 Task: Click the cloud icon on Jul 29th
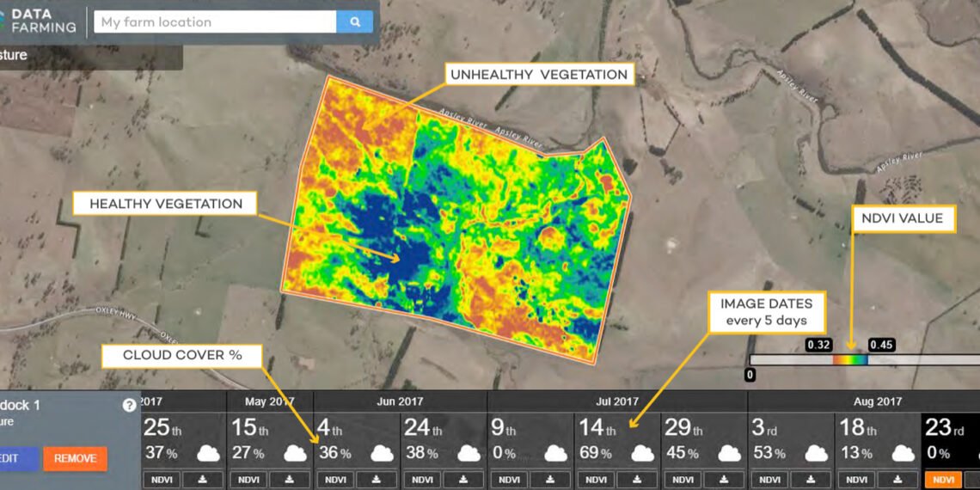click(x=729, y=453)
